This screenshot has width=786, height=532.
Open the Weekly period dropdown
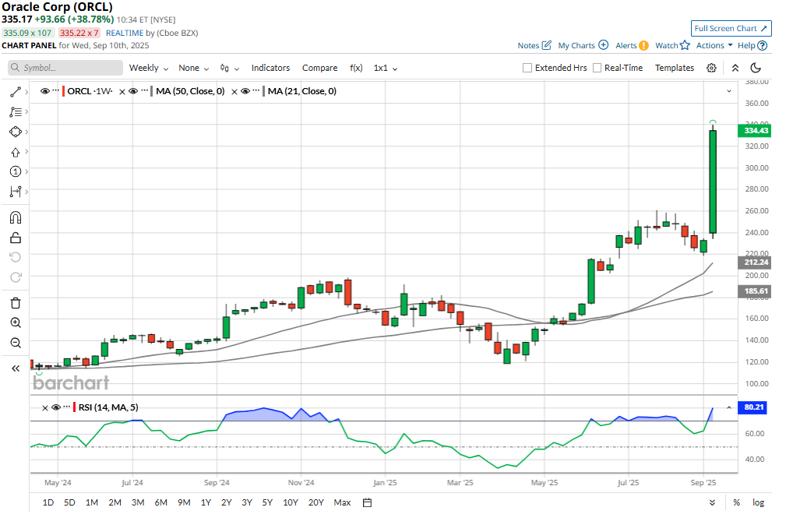149,69
